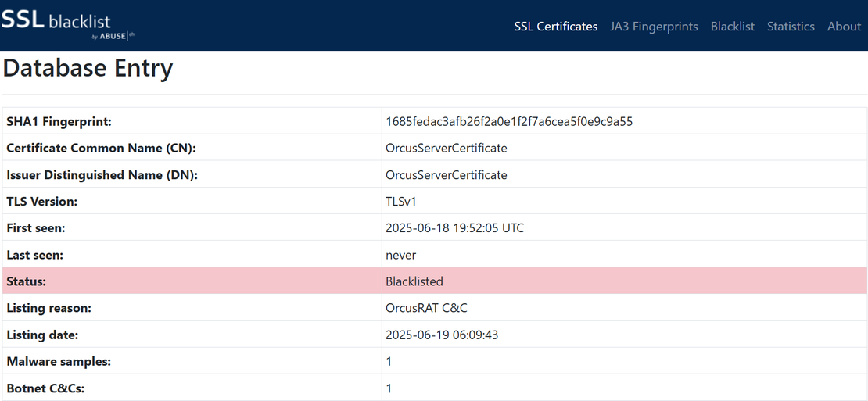
Task: Open the Blacklist navigation link
Action: (x=732, y=27)
